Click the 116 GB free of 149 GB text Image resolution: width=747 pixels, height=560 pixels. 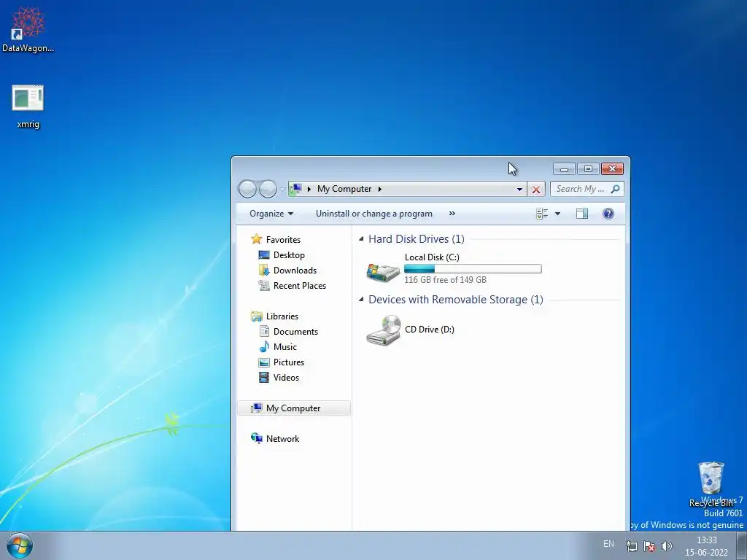pos(446,280)
